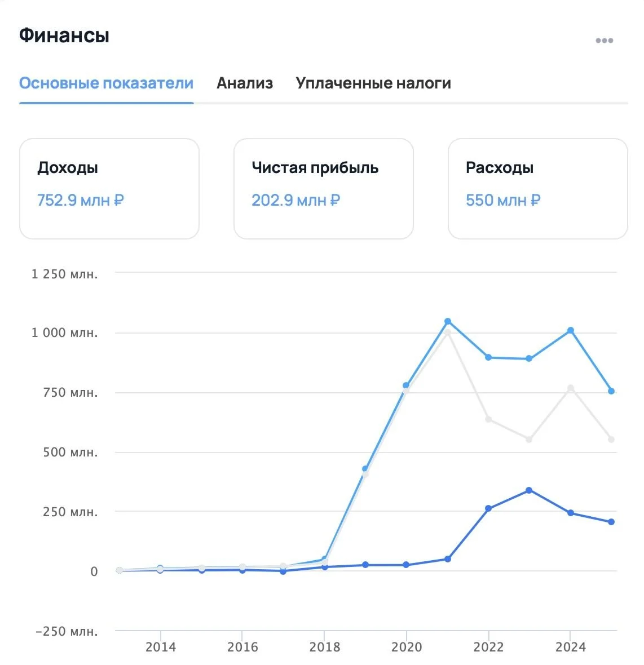Click the 202.9 млн ₽ net profit value
Image resolution: width=644 pixels, height=665 pixels.
[295, 200]
